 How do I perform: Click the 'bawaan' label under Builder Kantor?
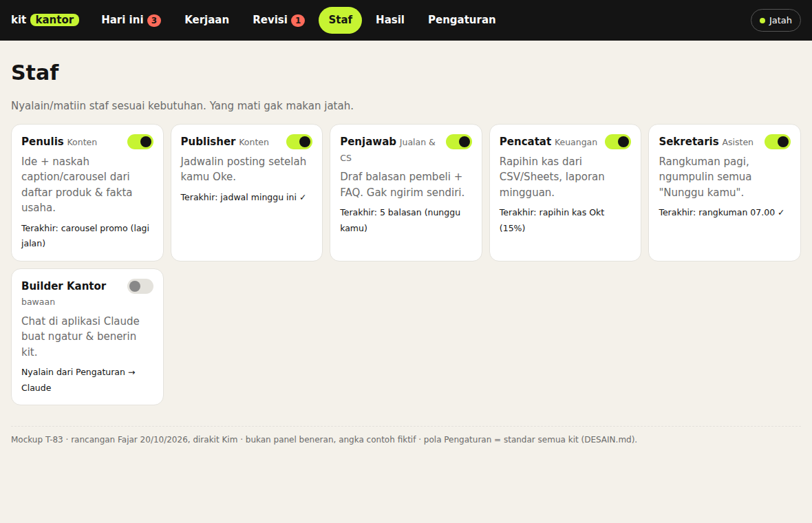39,302
